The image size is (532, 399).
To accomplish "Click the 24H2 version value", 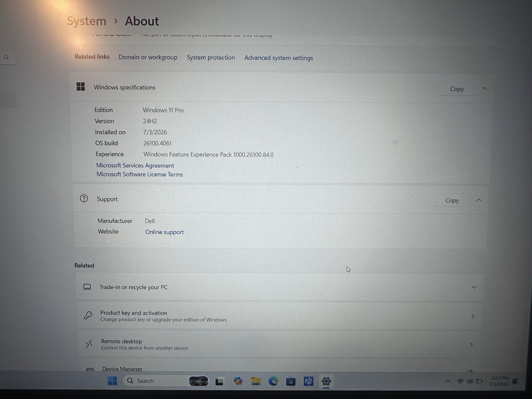I will coord(150,121).
